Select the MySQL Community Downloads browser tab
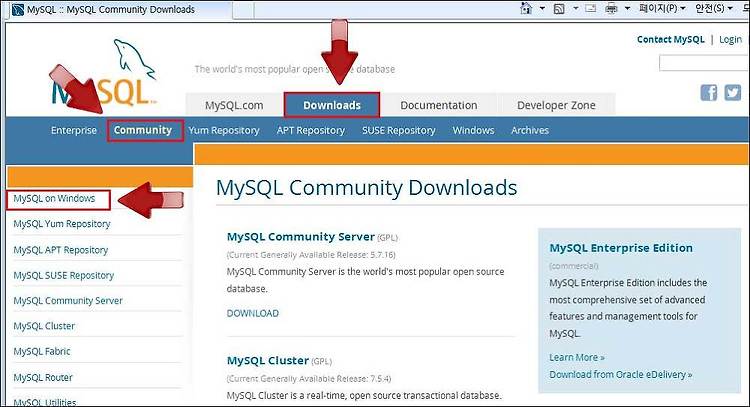Image resolution: width=750 pixels, height=407 pixels. tap(117, 10)
